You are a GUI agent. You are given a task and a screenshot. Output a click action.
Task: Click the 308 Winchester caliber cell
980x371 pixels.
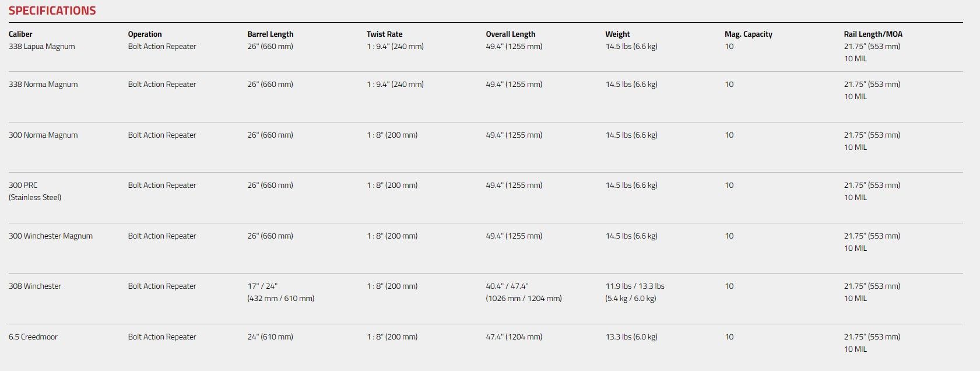pos(35,286)
